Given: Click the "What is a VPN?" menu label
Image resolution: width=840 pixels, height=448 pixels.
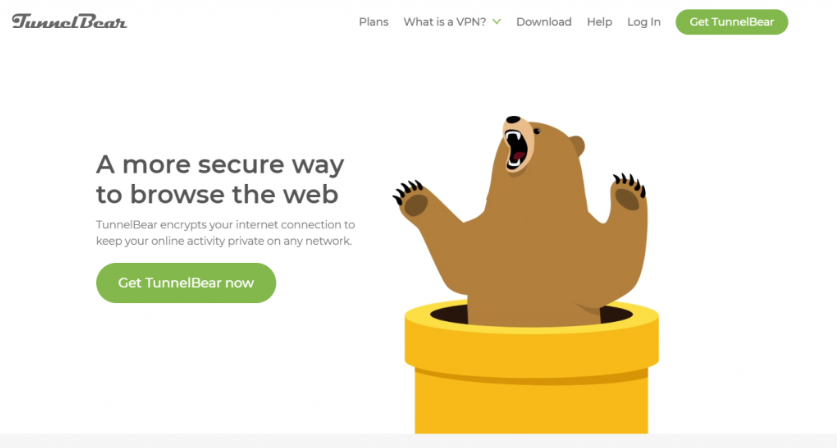Looking at the screenshot, I should coord(445,22).
